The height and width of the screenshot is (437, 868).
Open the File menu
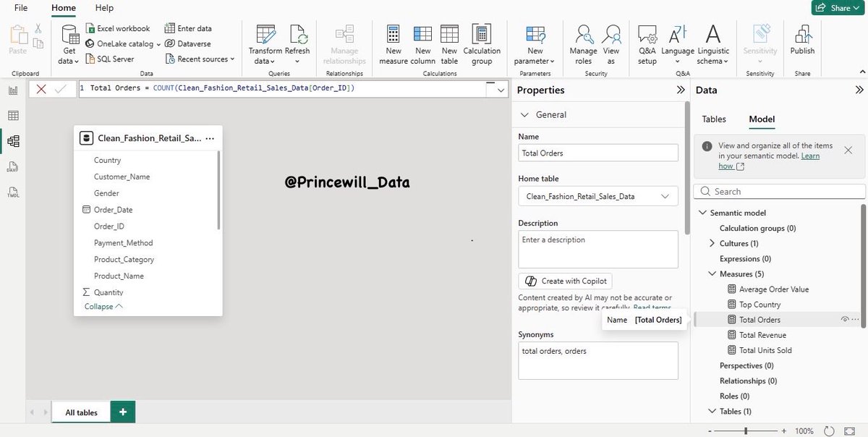(21, 7)
